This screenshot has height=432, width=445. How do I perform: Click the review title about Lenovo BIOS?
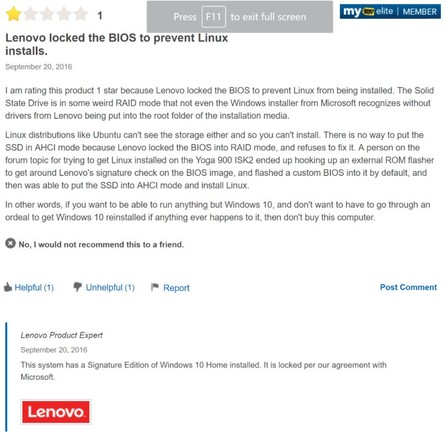pyautogui.click(x=116, y=44)
